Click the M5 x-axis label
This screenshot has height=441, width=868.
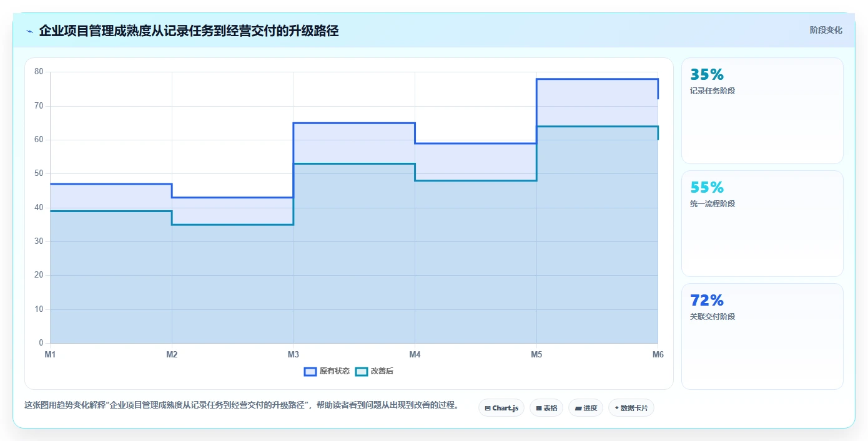click(x=536, y=354)
